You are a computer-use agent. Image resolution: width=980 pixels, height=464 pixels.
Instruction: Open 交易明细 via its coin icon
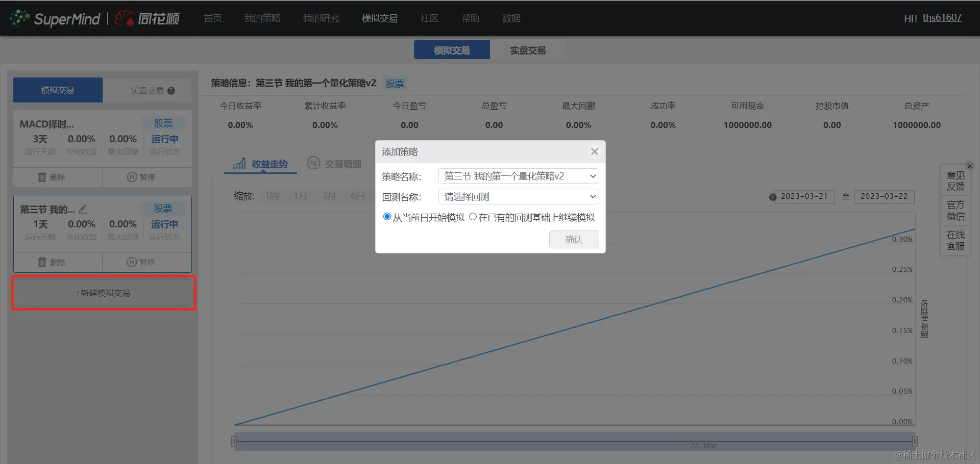point(313,163)
